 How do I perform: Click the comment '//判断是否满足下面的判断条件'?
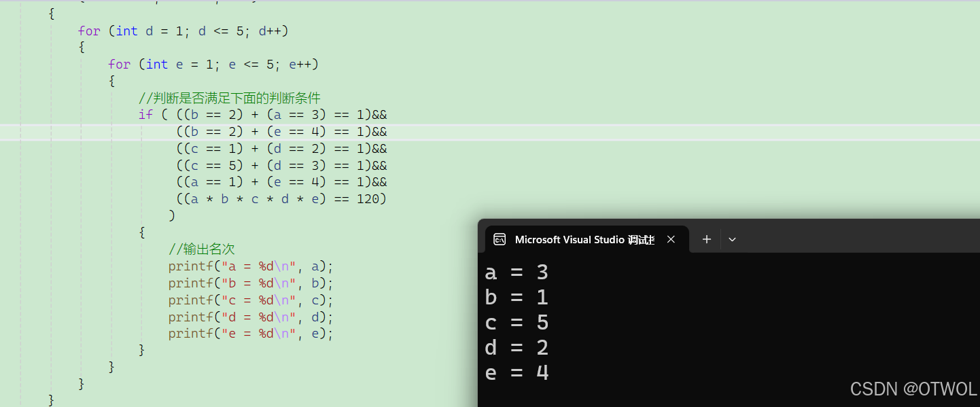[229, 98]
